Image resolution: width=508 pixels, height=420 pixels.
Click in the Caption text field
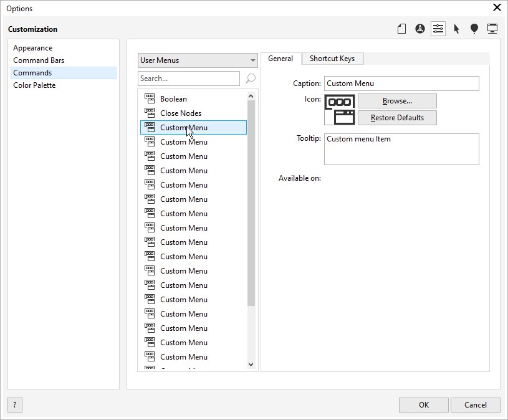pyautogui.click(x=401, y=84)
